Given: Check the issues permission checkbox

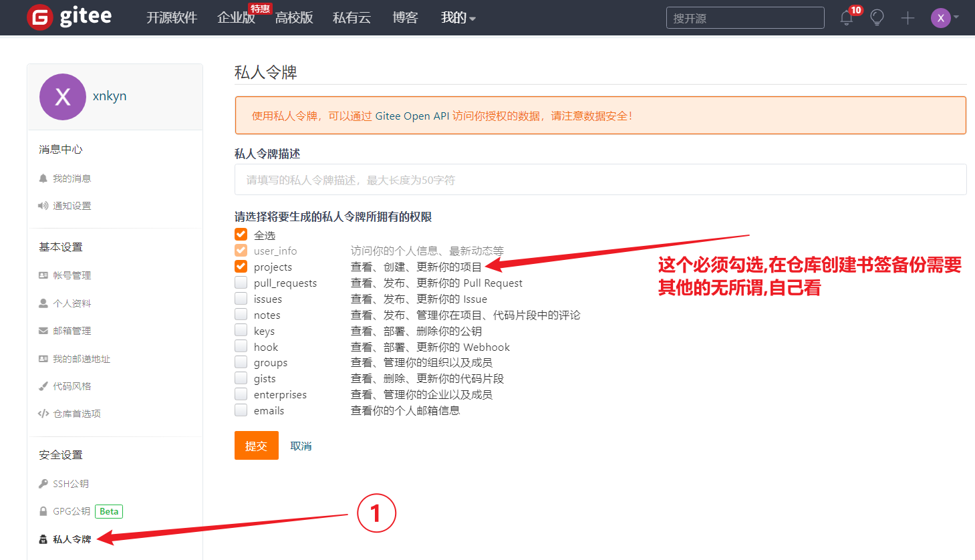Looking at the screenshot, I should pos(241,299).
